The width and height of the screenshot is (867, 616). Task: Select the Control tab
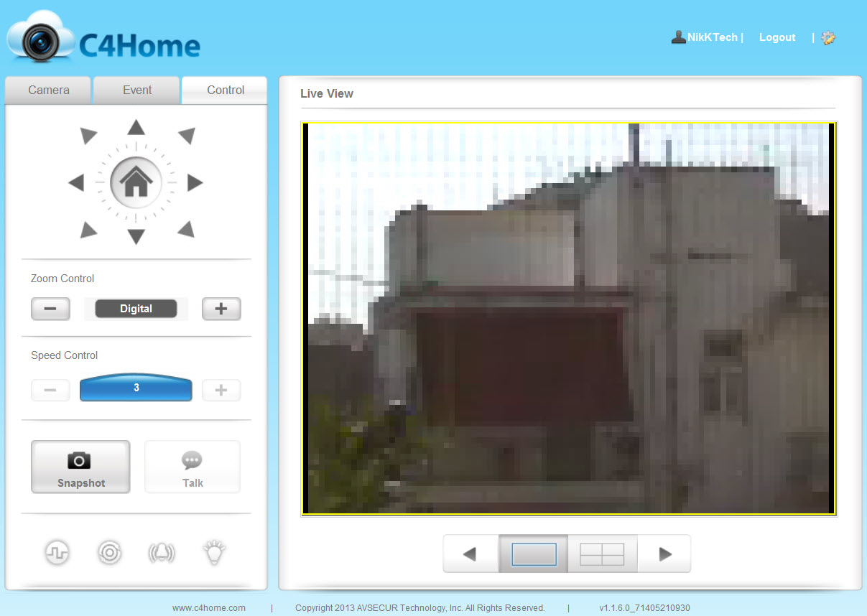226,90
